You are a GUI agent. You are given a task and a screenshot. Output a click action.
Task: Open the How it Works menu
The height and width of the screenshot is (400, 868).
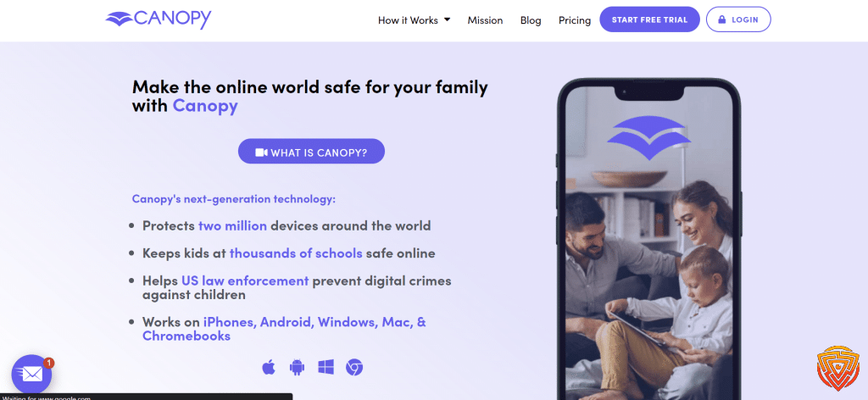click(x=414, y=20)
